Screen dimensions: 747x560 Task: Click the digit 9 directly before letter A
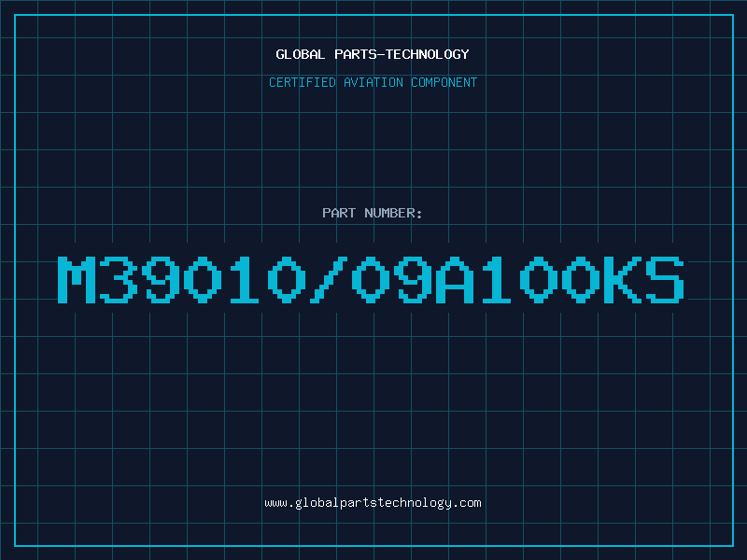413,280
